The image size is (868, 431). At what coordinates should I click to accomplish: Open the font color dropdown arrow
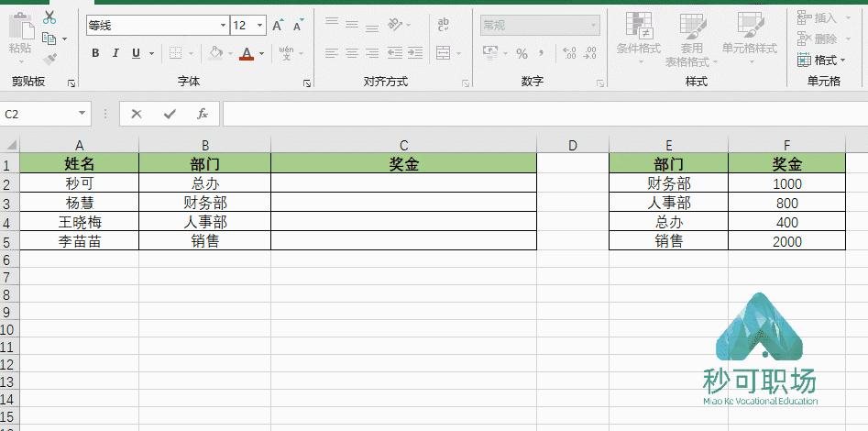(261, 54)
